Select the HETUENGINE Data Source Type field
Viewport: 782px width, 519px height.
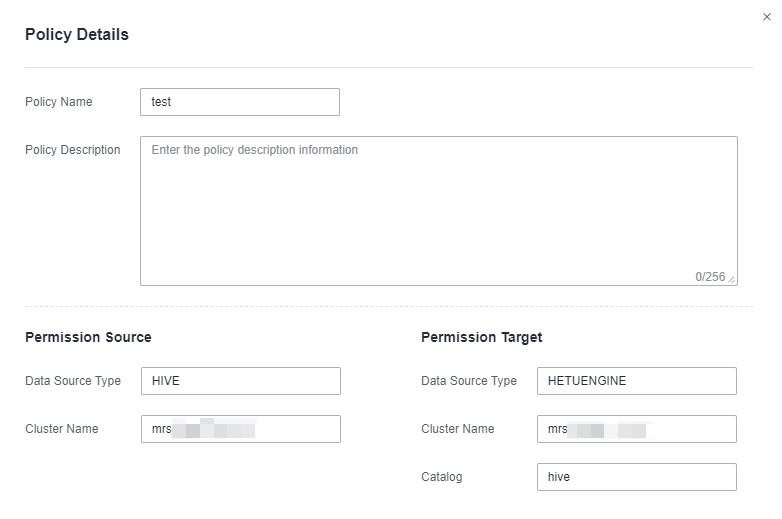tap(637, 381)
